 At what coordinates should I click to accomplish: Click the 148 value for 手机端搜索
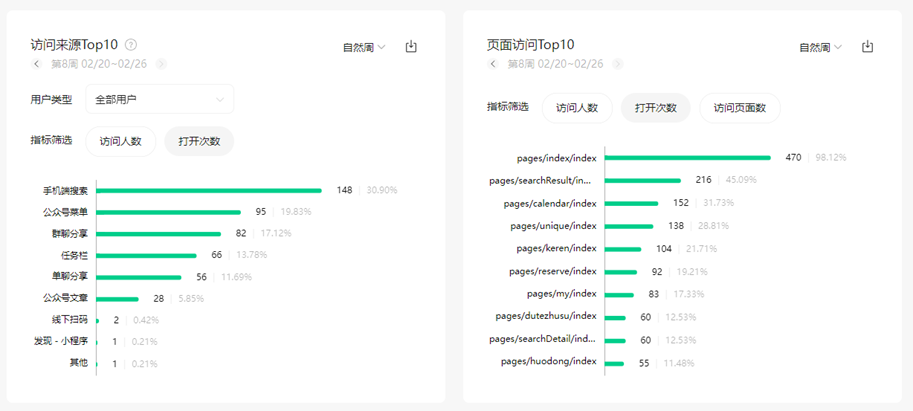click(x=344, y=190)
